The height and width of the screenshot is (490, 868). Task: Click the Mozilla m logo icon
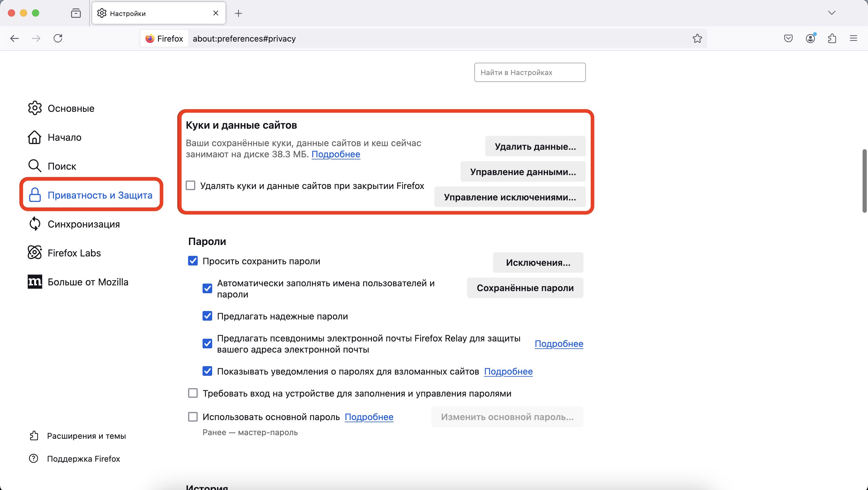click(35, 282)
